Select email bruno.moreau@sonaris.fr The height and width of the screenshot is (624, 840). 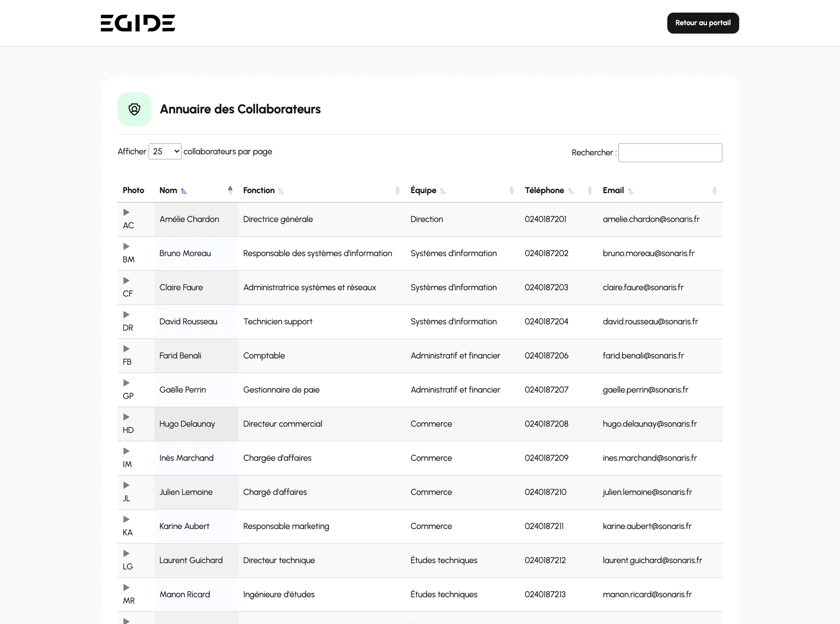(648, 253)
